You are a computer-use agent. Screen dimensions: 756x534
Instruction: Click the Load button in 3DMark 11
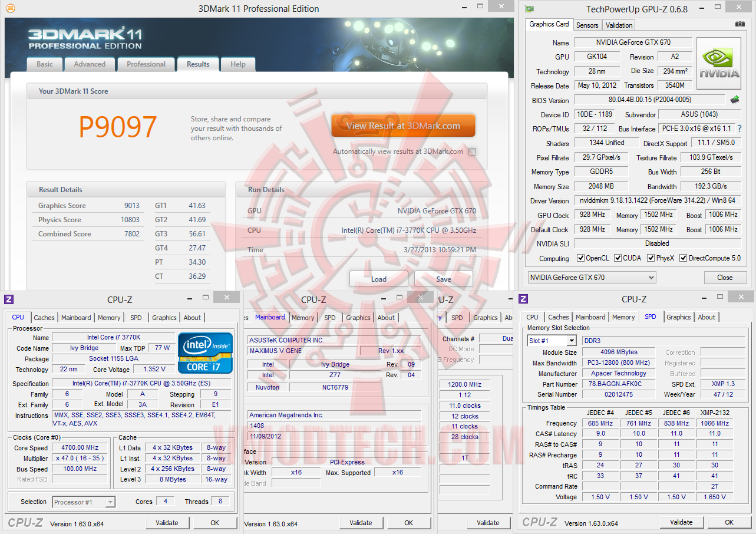pyautogui.click(x=379, y=279)
